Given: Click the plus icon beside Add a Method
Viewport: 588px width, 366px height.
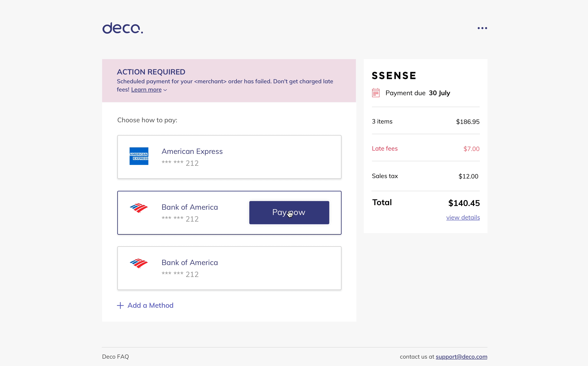Looking at the screenshot, I should click(120, 305).
